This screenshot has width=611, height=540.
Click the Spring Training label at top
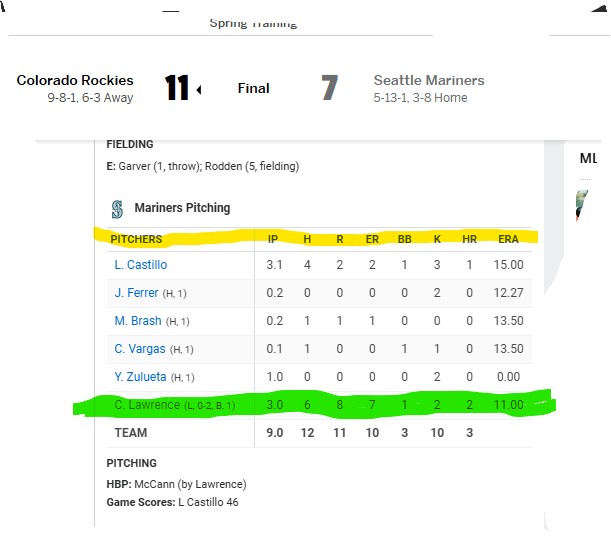(x=252, y=22)
